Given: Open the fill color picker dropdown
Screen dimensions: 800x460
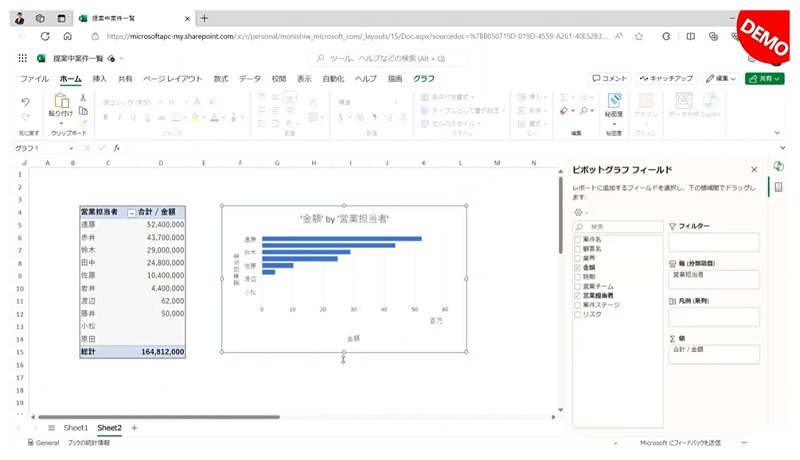Looking at the screenshot, I should click(x=204, y=118).
